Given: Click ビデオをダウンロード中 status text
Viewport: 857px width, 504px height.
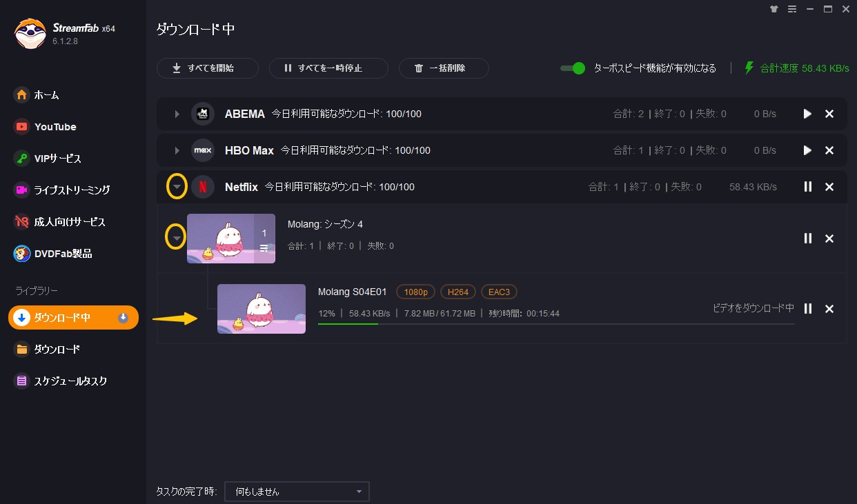Looking at the screenshot, I should pos(753,309).
